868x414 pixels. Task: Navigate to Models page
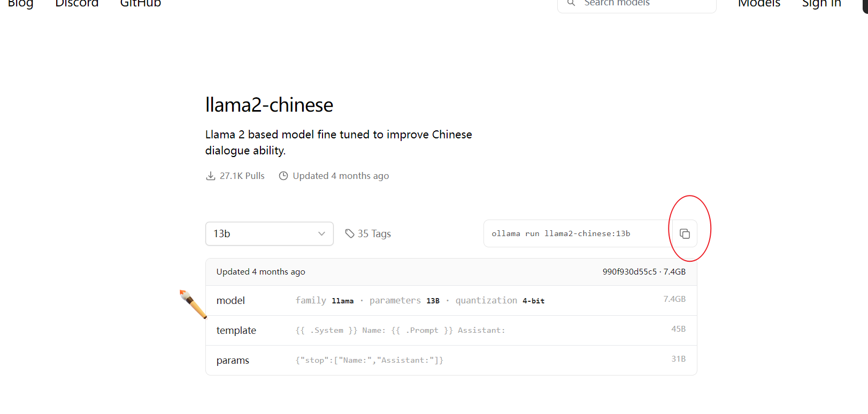pos(759,3)
